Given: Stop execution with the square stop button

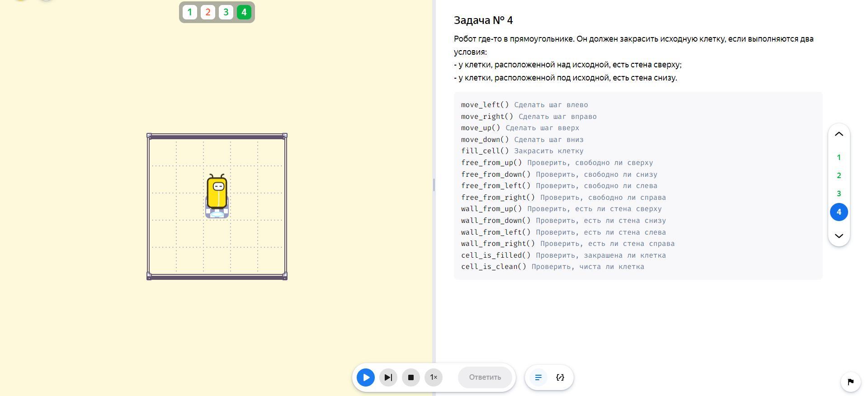Looking at the screenshot, I should click(x=411, y=377).
